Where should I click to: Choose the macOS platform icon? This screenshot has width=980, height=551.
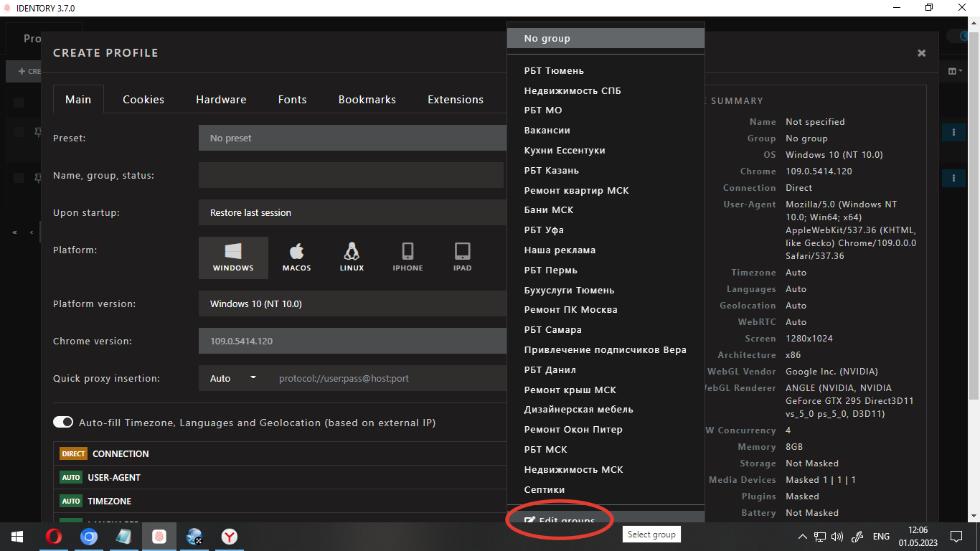point(296,258)
